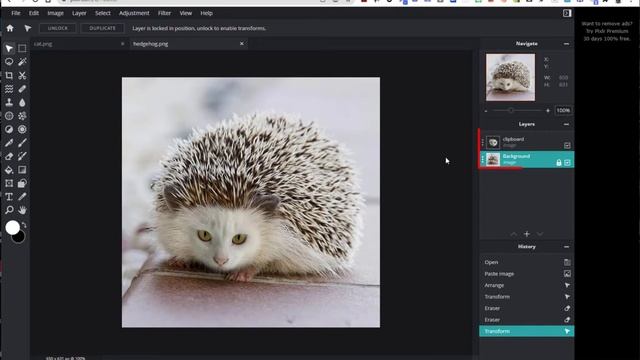Select the Text tool

pos(9,197)
